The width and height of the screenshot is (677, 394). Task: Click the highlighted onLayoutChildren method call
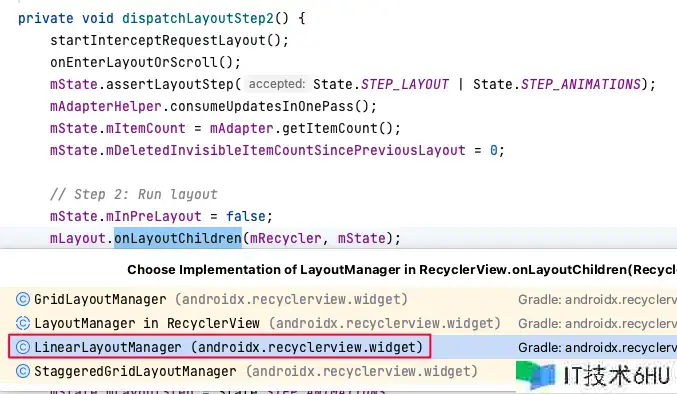click(x=177, y=238)
